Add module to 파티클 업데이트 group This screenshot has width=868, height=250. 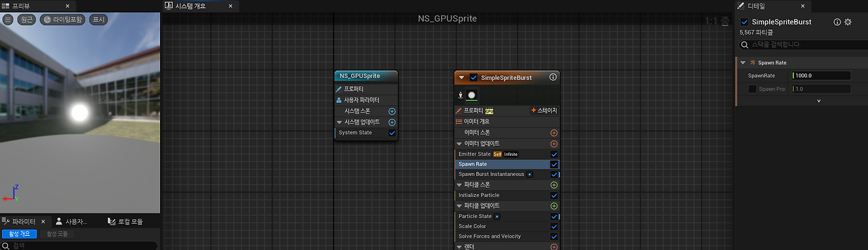tap(554, 205)
